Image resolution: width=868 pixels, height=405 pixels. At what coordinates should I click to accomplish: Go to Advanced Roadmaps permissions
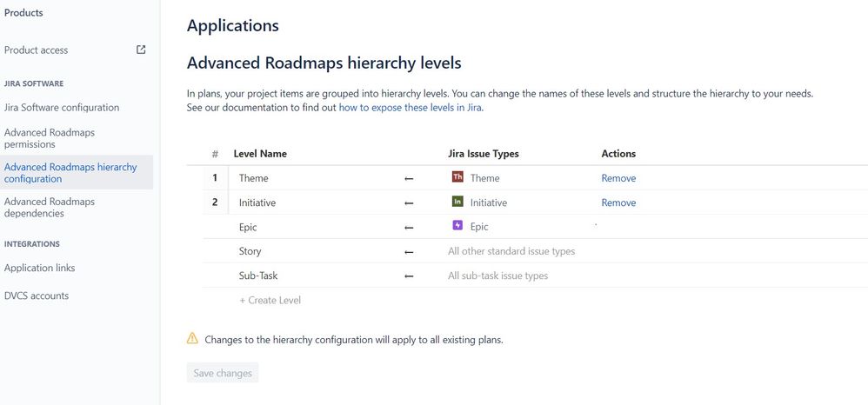[x=50, y=138]
